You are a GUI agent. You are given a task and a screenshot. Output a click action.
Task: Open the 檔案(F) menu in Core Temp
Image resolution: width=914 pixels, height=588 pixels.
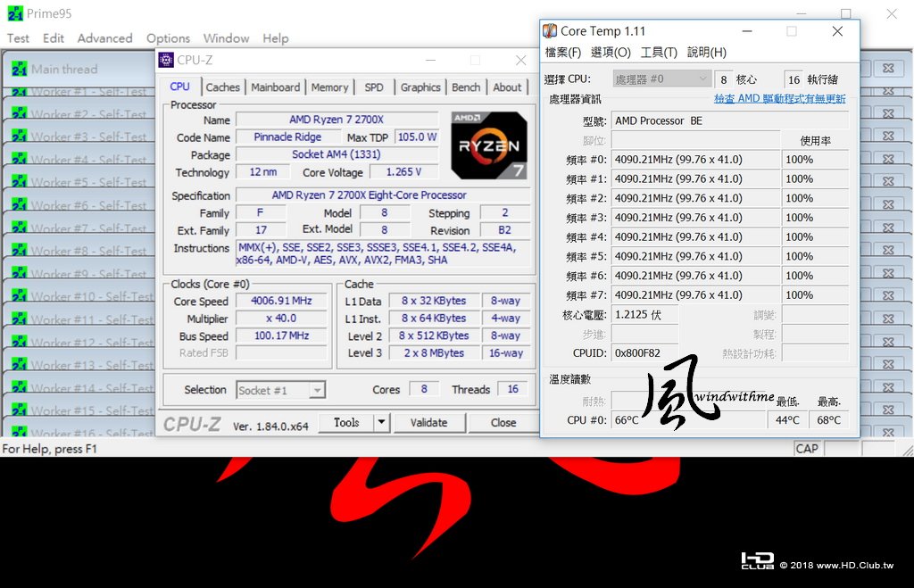[562, 53]
